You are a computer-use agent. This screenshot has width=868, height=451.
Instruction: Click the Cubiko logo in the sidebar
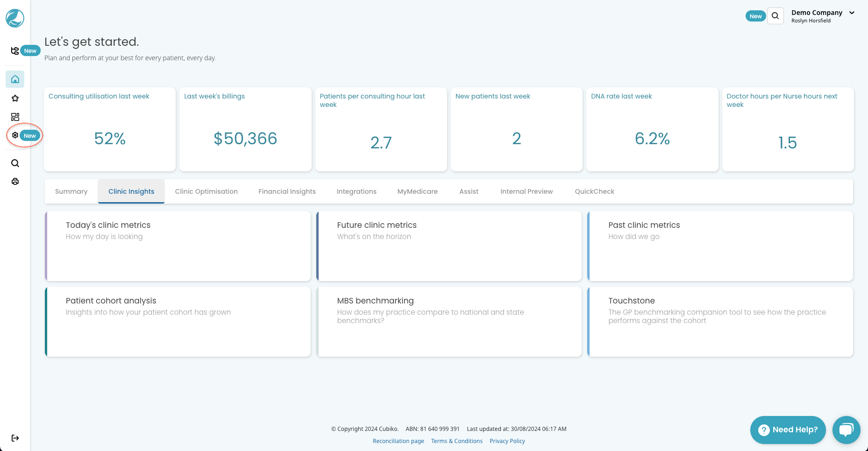15,18
